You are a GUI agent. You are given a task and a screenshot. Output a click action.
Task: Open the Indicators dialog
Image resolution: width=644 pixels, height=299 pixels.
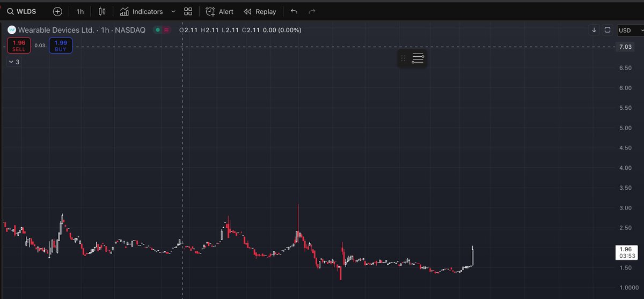[x=141, y=11]
